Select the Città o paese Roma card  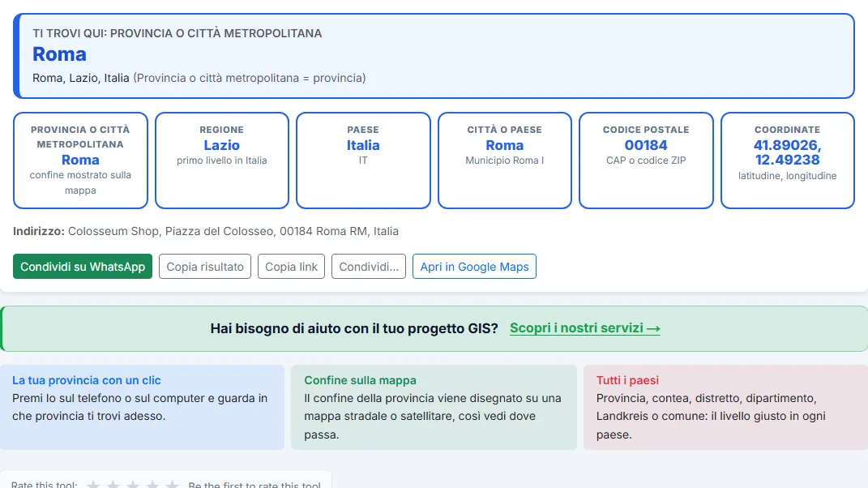tap(505, 161)
